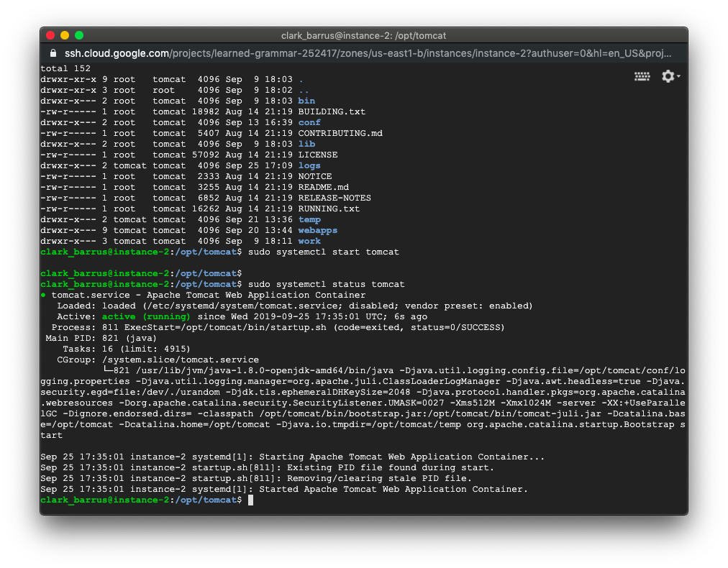
Task: Click the RELEASE-NOTES file name
Action: pos(335,198)
